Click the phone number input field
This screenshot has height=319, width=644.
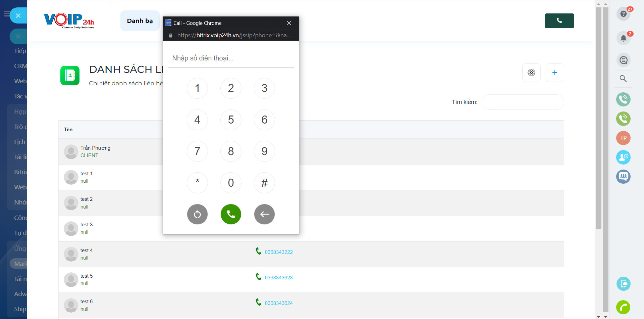click(231, 58)
